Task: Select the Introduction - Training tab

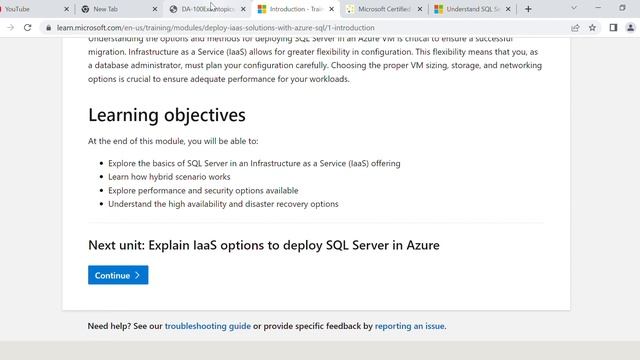Action: click(296, 9)
